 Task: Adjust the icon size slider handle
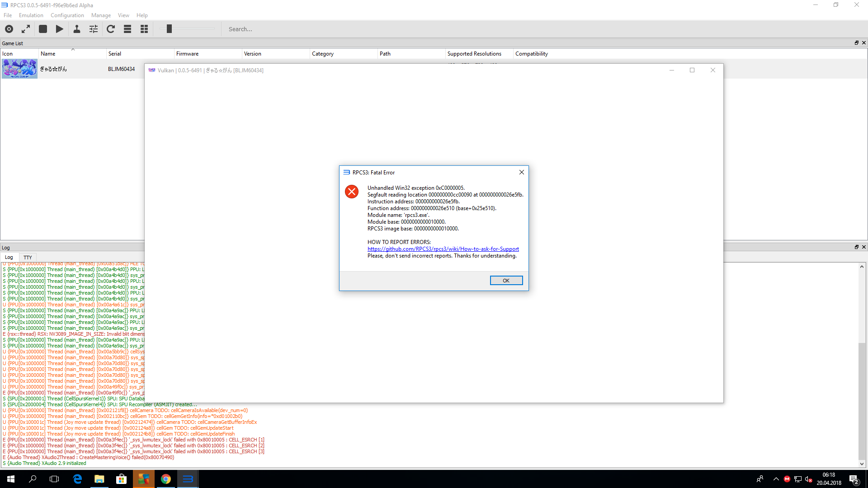tap(169, 29)
